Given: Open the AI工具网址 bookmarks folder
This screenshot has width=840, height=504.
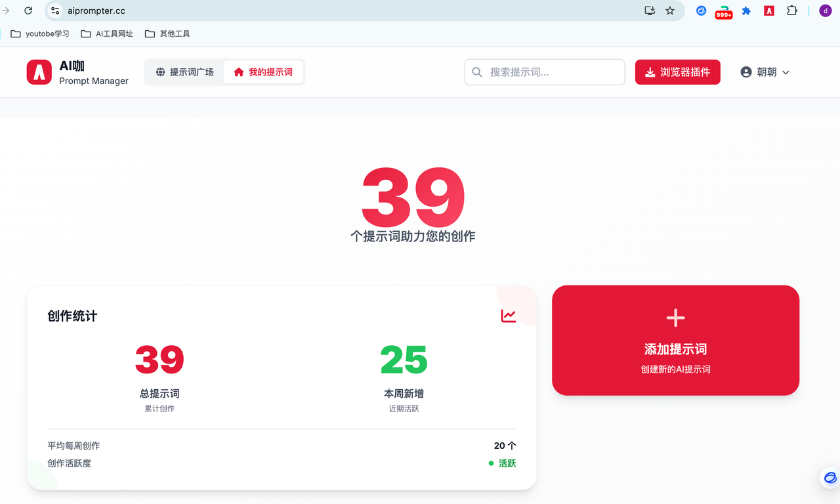Looking at the screenshot, I should (x=107, y=33).
